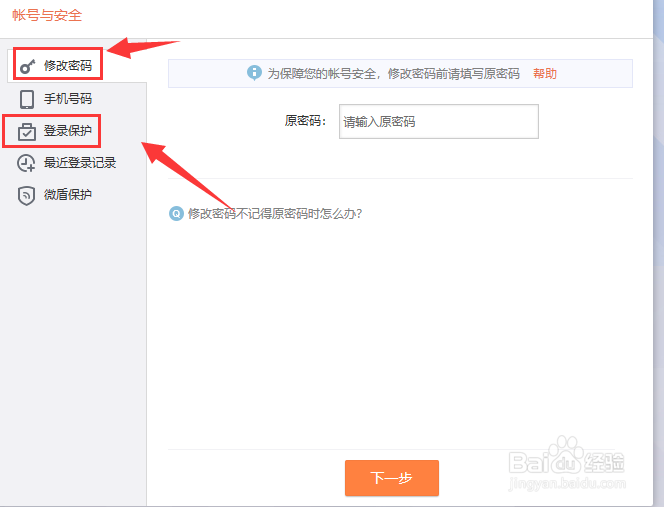The width and height of the screenshot is (664, 507).
Task: Click the notice text 为保障您的帐号安全
Action: tap(321, 74)
